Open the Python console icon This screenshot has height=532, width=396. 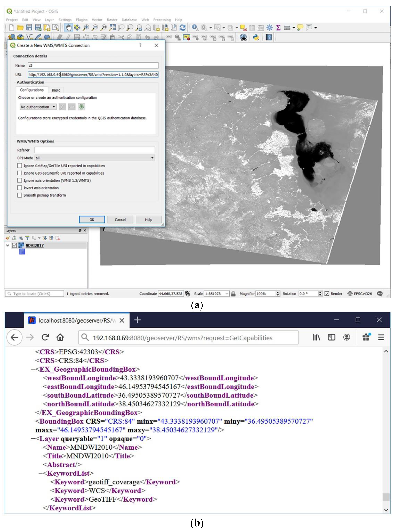click(256, 37)
